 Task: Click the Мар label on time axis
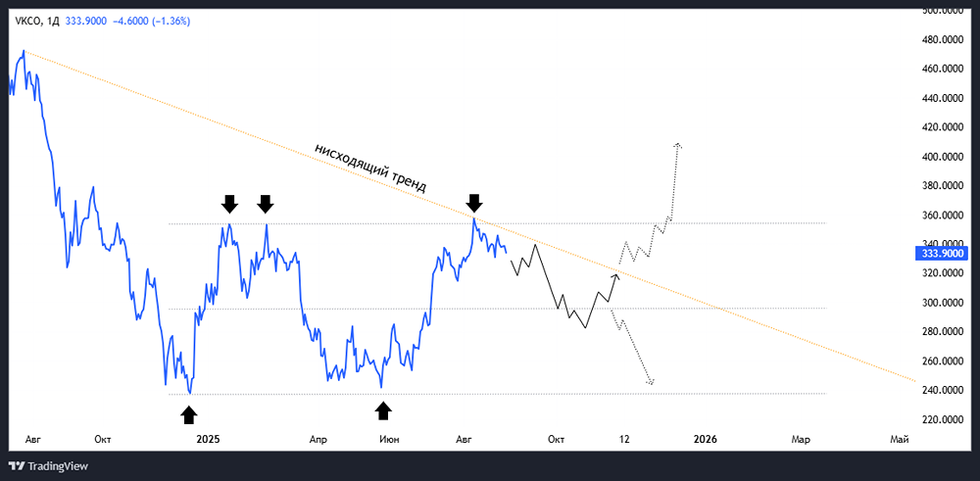coord(801,440)
